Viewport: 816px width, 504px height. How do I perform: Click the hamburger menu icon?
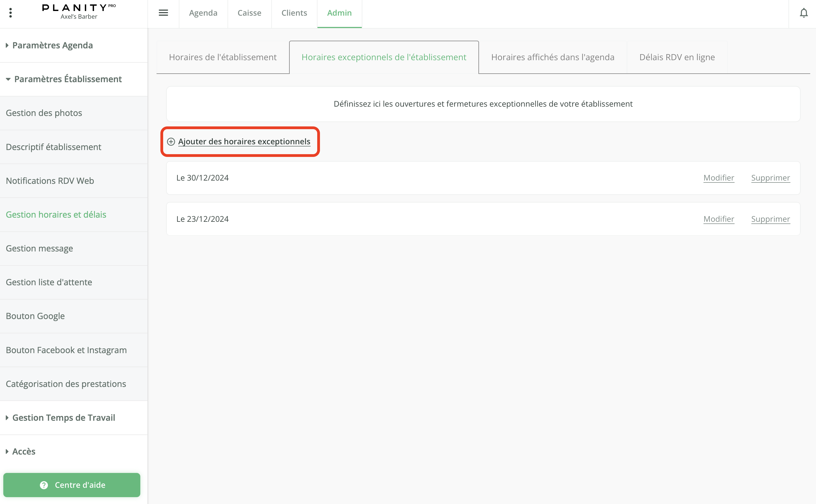163,13
